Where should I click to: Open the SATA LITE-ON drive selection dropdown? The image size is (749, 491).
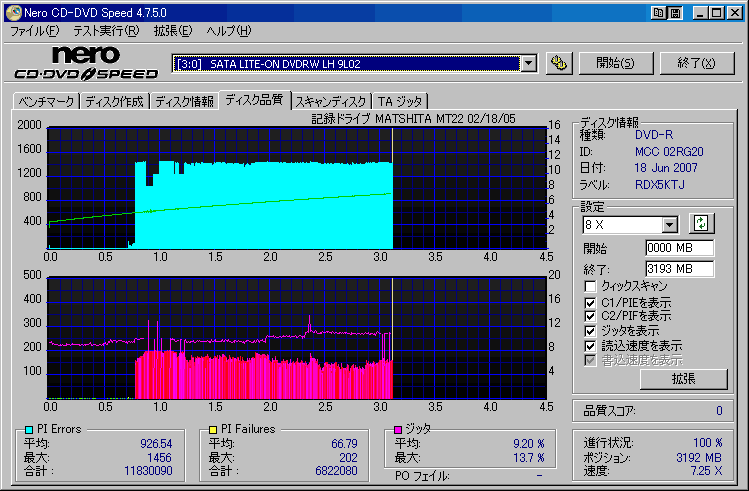pyautogui.click(x=528, y=64)
